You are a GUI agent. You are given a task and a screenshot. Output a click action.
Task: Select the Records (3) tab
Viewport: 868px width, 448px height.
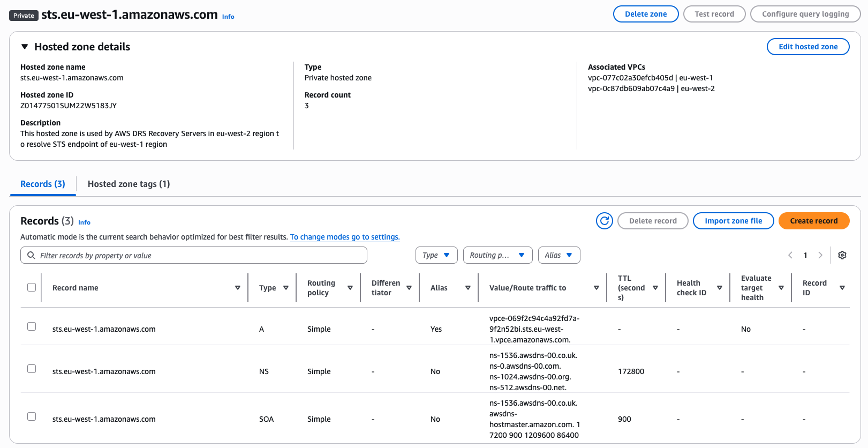pos(43,184)
